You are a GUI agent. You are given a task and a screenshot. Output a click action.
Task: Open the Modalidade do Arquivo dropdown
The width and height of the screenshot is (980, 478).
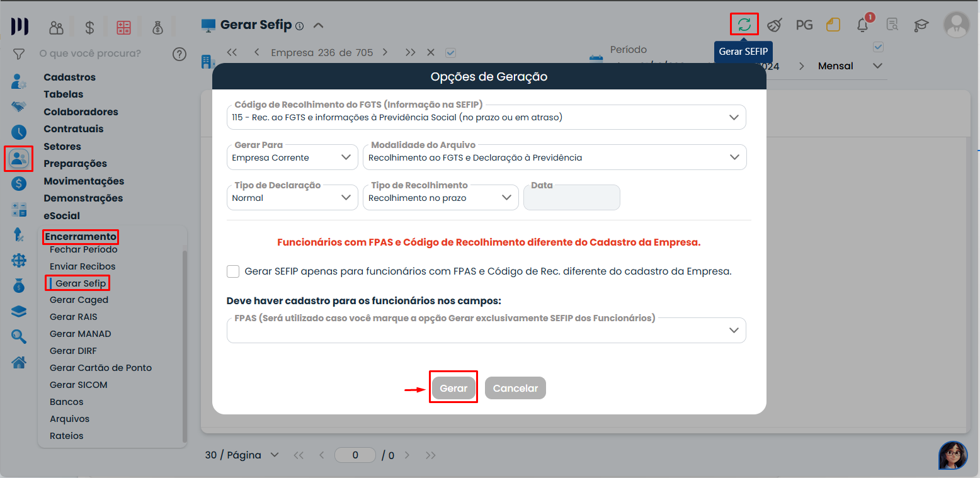click(x=555, y=157)
